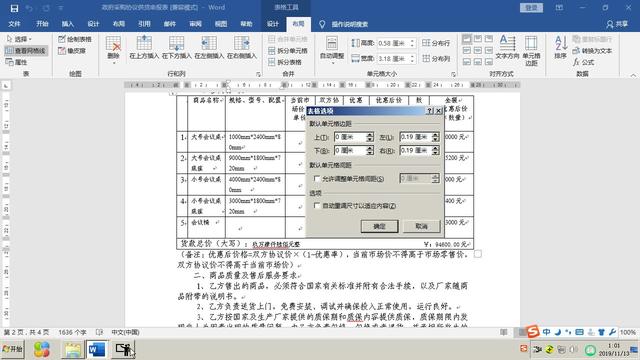Click the Undo arrow in quick access toolbar
Viewport: 640px width, 360px height.
tap(29, 8)
